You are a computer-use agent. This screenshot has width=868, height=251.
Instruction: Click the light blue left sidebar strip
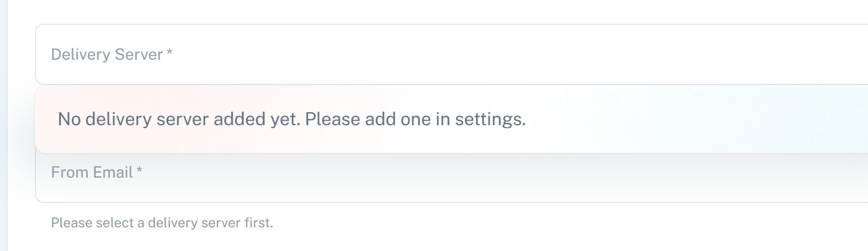point(3,125)
